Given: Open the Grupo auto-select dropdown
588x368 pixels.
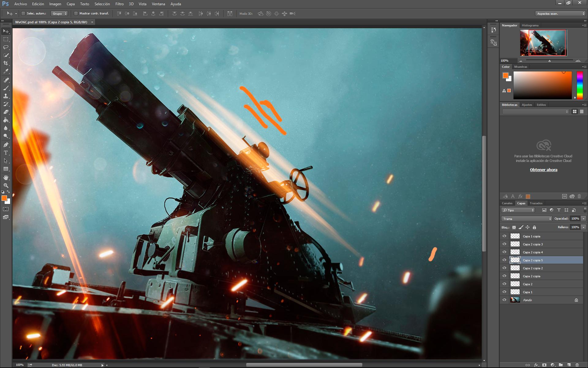Looking at the screenshot, I should 59,13.
